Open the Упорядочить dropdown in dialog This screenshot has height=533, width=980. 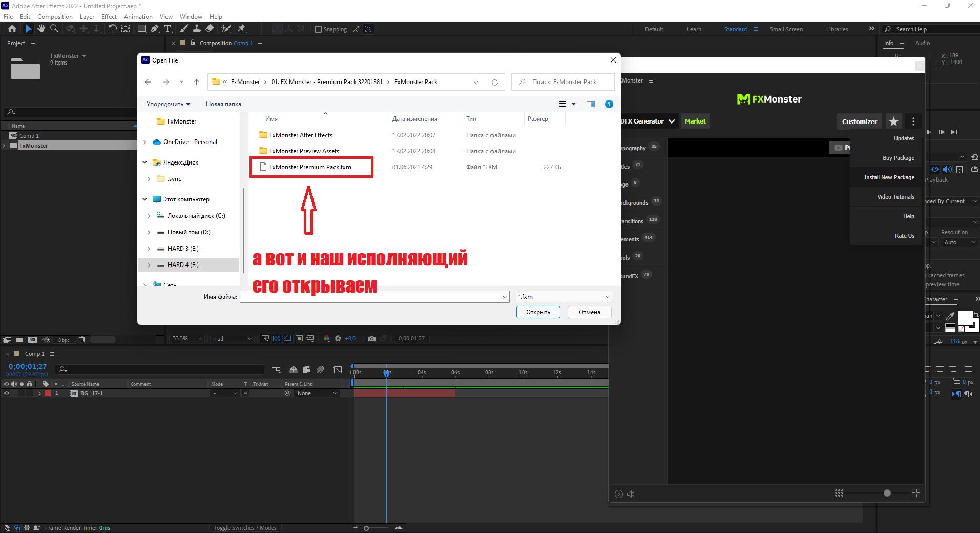168,104
